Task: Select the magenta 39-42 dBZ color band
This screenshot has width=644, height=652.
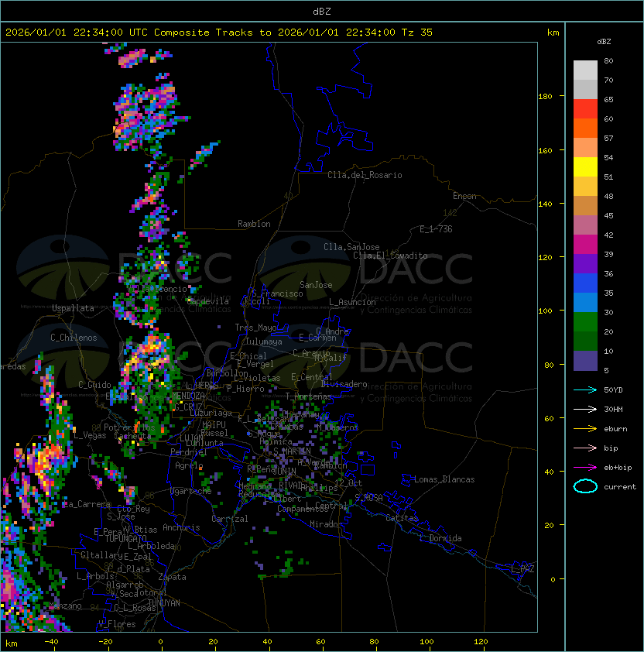Action: 585,245
